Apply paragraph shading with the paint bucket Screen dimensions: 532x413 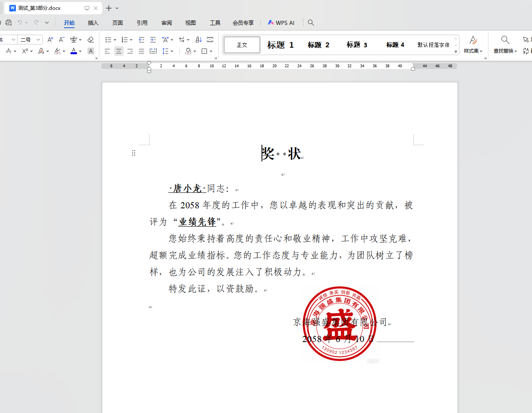click(x=188, y=51)
